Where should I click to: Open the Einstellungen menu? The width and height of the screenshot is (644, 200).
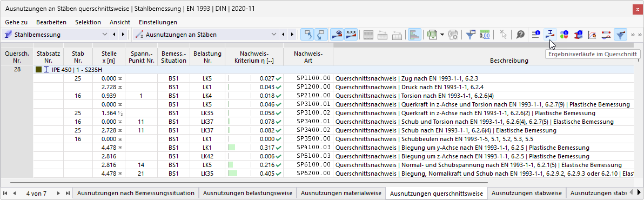158,22
